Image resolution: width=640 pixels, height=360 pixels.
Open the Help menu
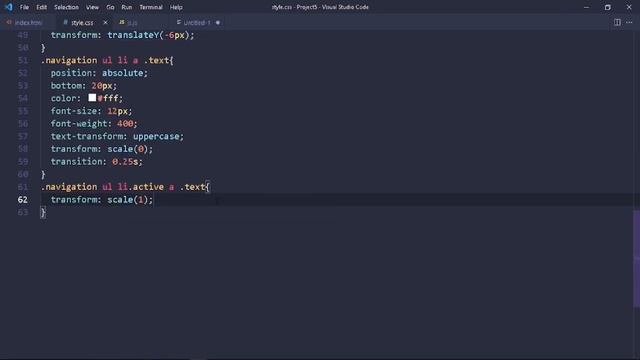click(x=176, y=7)
